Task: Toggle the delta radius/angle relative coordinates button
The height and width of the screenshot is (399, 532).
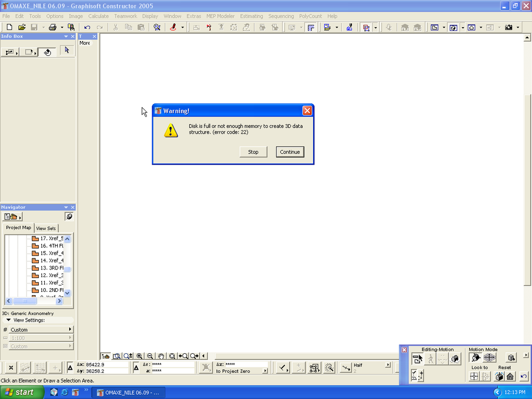Action: coord(136,368)
